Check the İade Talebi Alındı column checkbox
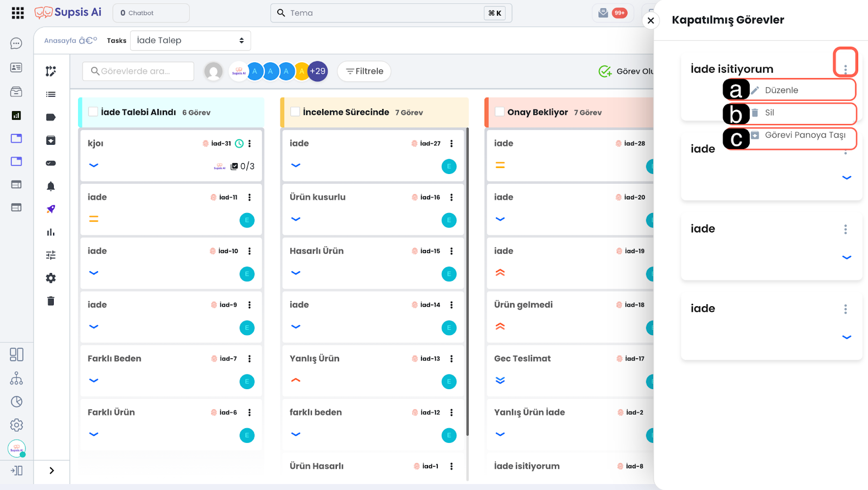868x490 pixels. [x=93, y=112]
